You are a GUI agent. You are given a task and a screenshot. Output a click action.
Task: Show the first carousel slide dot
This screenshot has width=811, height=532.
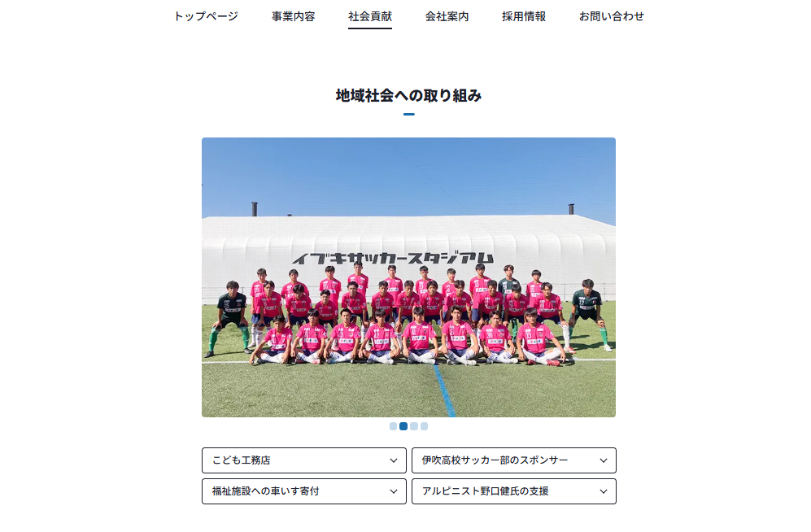[393, 426]
